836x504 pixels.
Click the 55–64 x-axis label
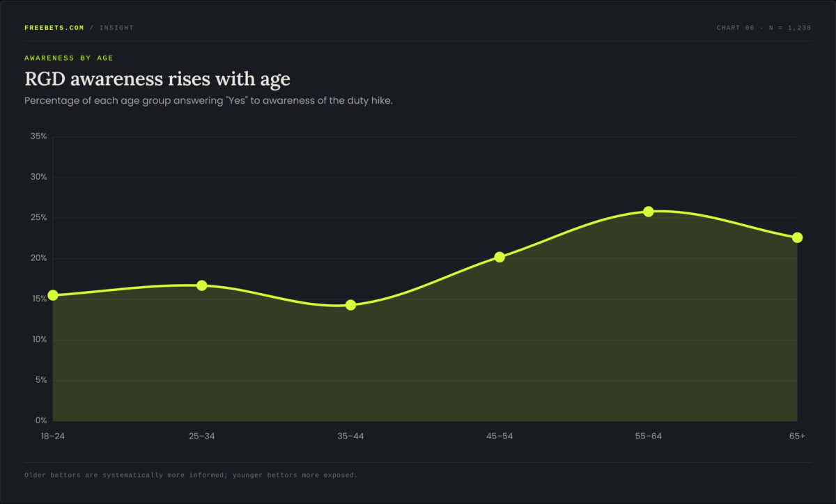[x=649, y=436]
